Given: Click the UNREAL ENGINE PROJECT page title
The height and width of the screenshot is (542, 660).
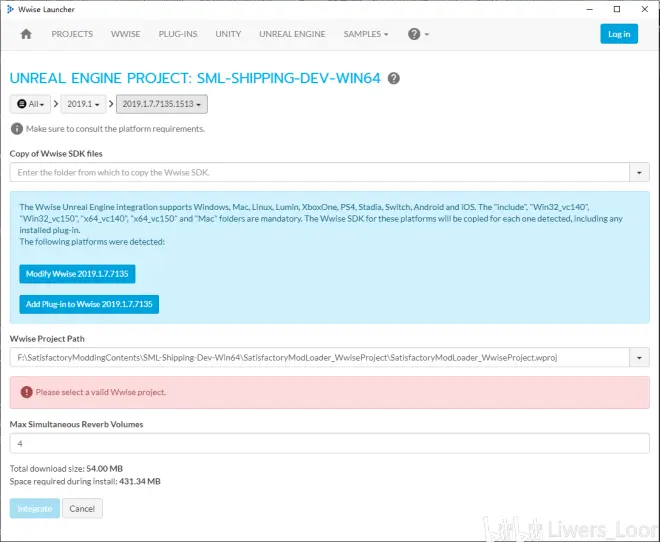Looking at the screenshot, I should coord(195,78).
